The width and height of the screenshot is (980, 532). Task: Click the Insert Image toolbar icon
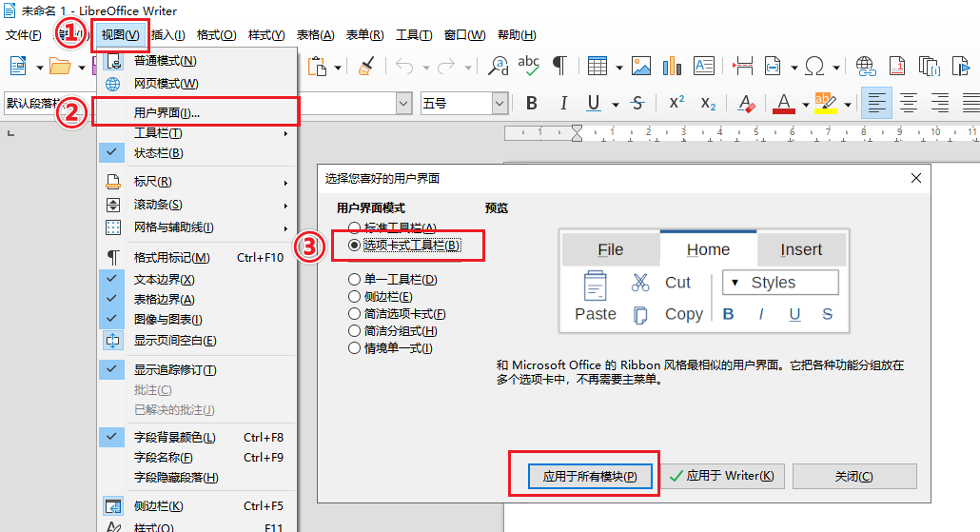coord(641,66)
